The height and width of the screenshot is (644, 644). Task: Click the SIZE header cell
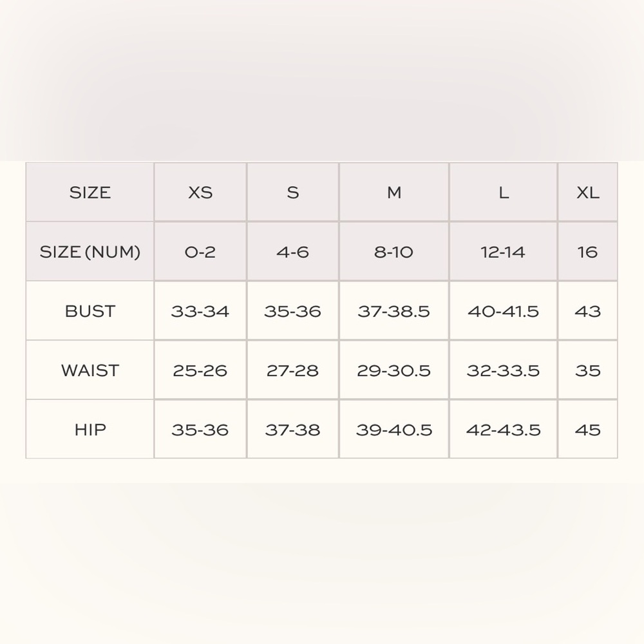90,192
